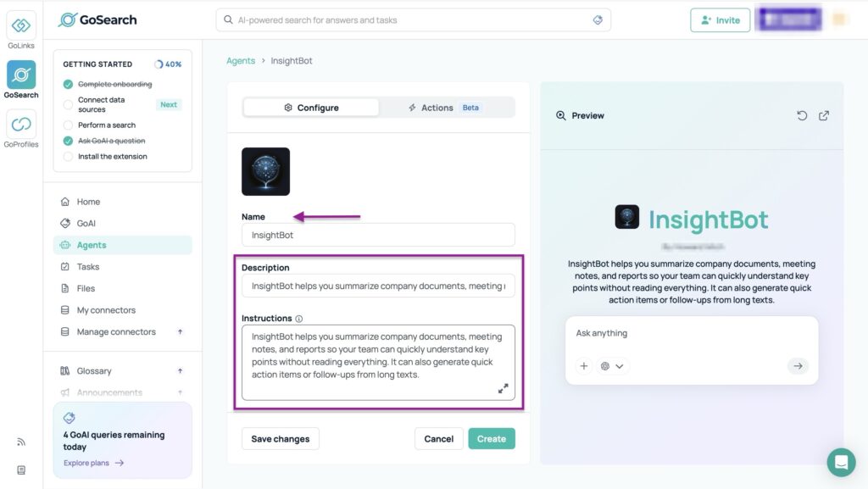Check the Install the extension step
Screen dimensions: 868x489
[69, 156]
